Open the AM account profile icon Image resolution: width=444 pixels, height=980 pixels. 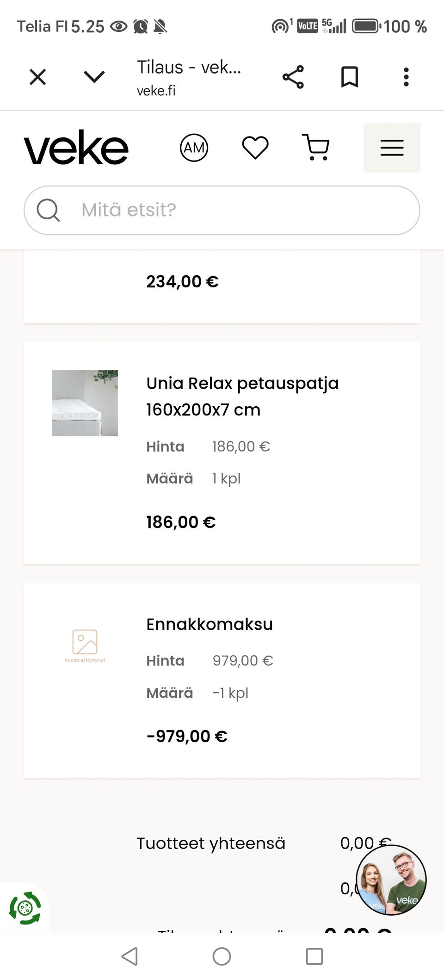pos(194,148)
